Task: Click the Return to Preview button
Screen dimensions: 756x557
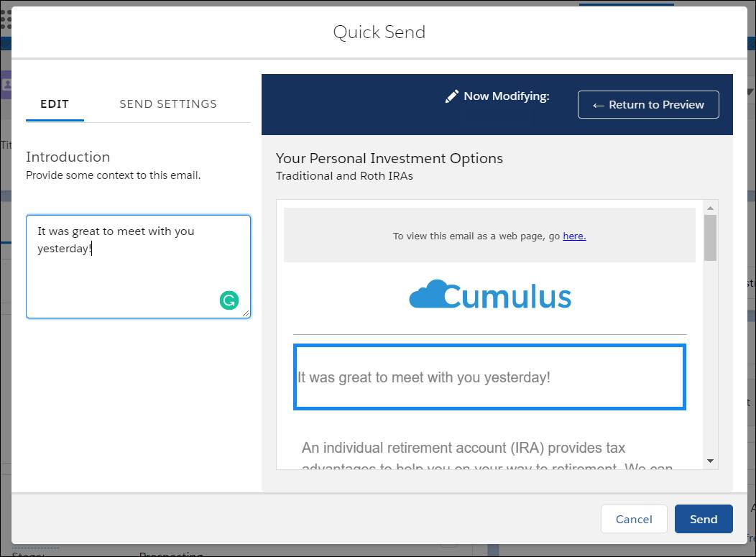Action: (648, 104)
